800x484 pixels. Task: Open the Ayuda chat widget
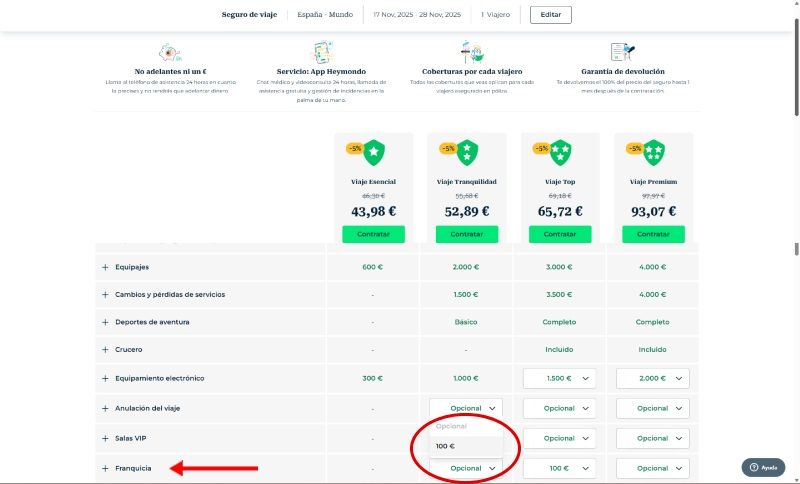pos(763,467)
